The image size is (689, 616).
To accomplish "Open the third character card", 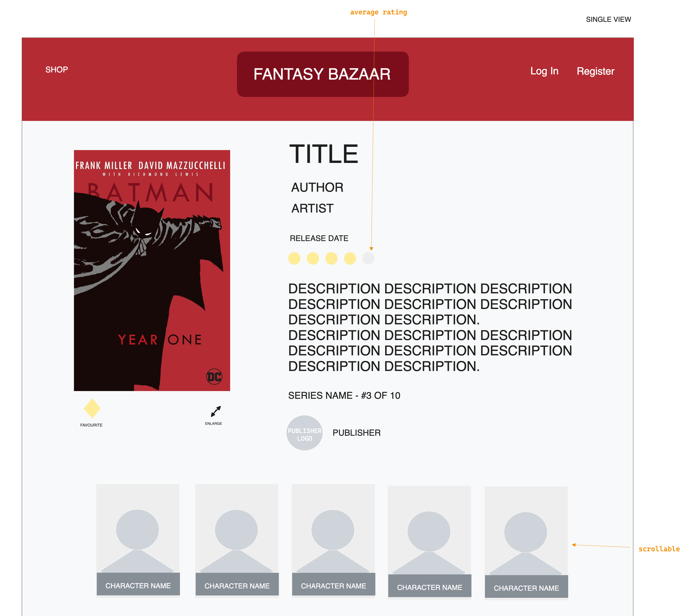I will (334, 541).
